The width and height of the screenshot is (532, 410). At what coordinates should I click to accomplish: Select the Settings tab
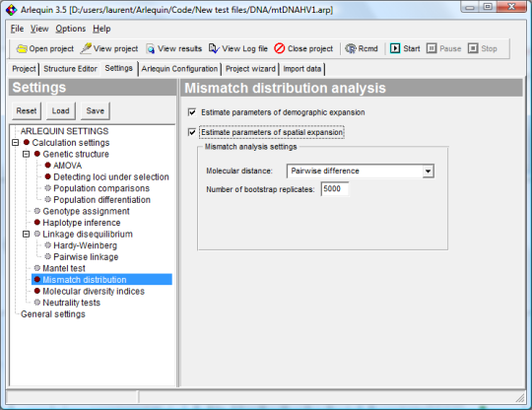pyautogui.click(x=119, y=68)
